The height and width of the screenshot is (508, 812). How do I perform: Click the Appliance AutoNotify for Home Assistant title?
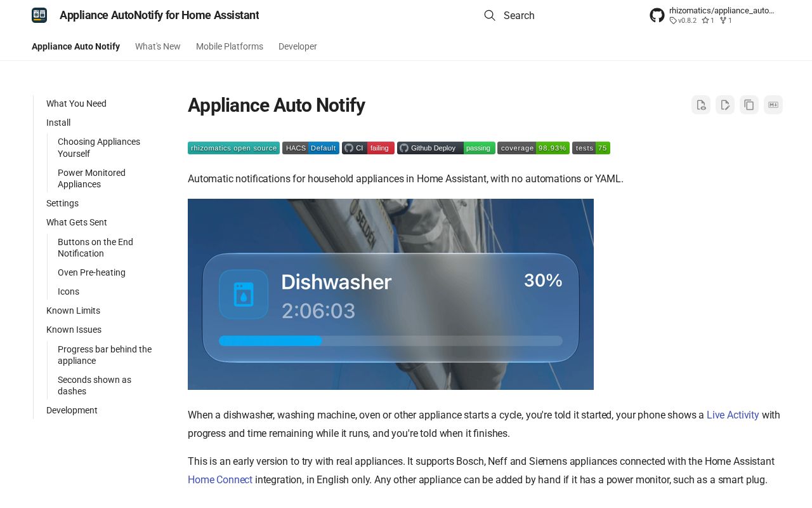tap(159, 15)
